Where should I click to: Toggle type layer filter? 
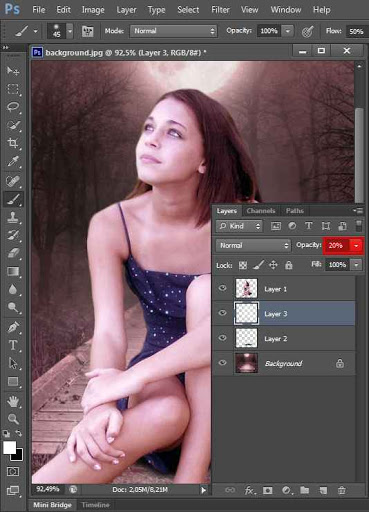click(x=309, y=226)
